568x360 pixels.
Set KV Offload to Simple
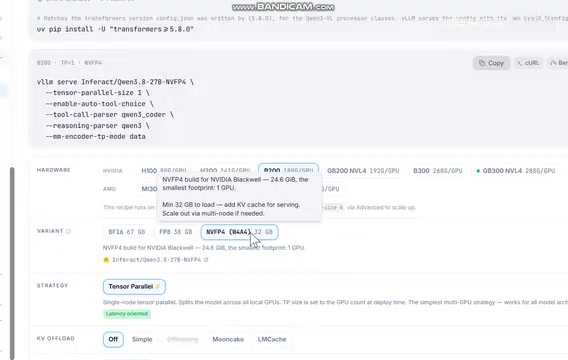click(142, 339)
